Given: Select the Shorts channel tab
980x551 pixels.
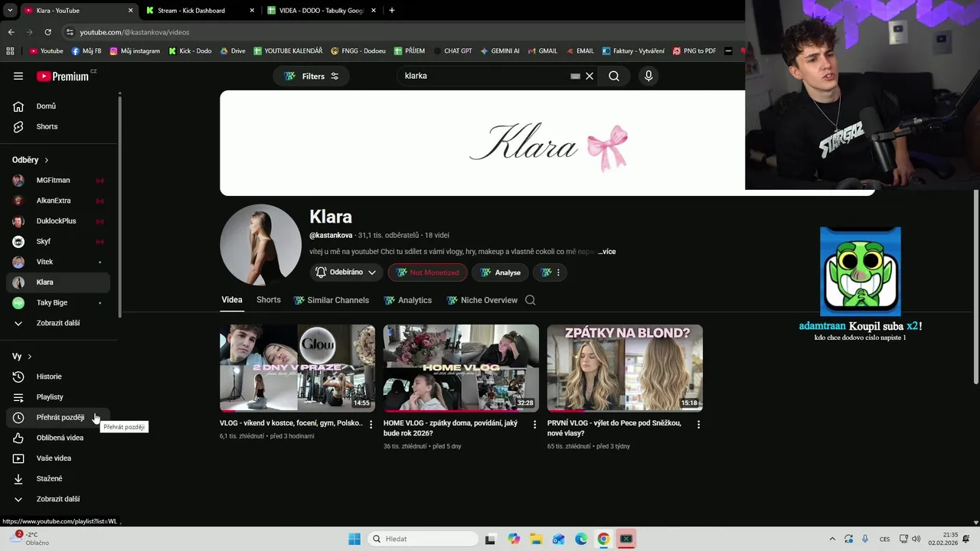Looking at the screenshot, I should pyautogui.click(x=269, y=300).
